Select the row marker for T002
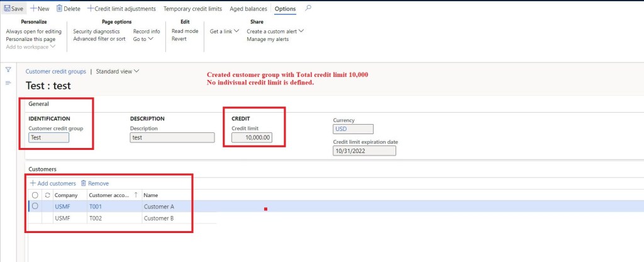The width and height of the screenshot is (644, 262). click(35, 218)
